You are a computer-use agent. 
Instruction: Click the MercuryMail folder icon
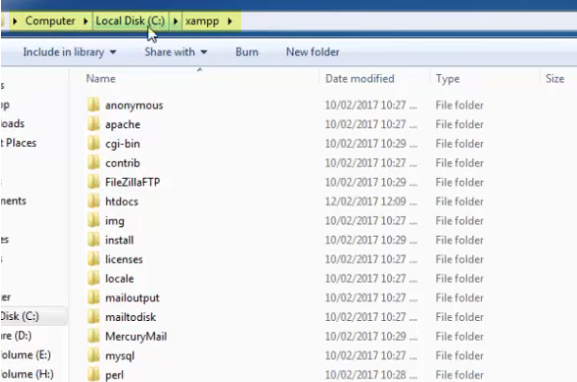pyautogui.click(x=93, y=336)
